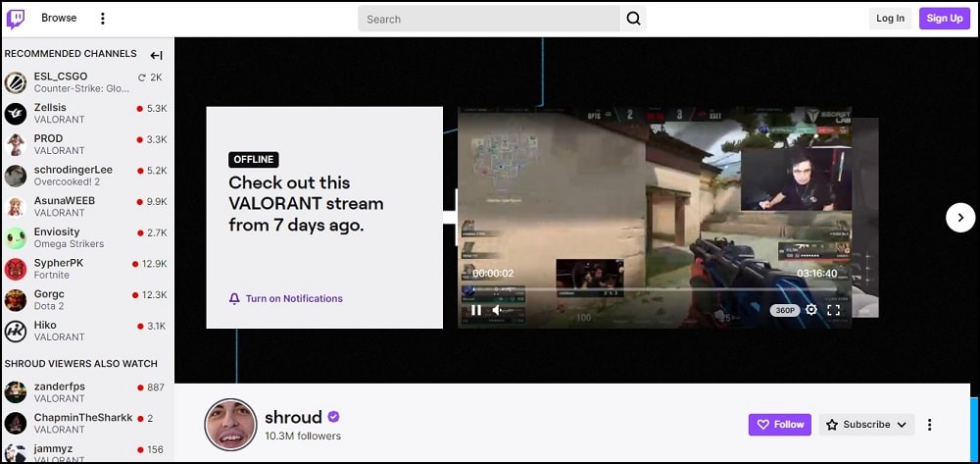
Task: Follow the shroud channel
Action: point(779,425)
